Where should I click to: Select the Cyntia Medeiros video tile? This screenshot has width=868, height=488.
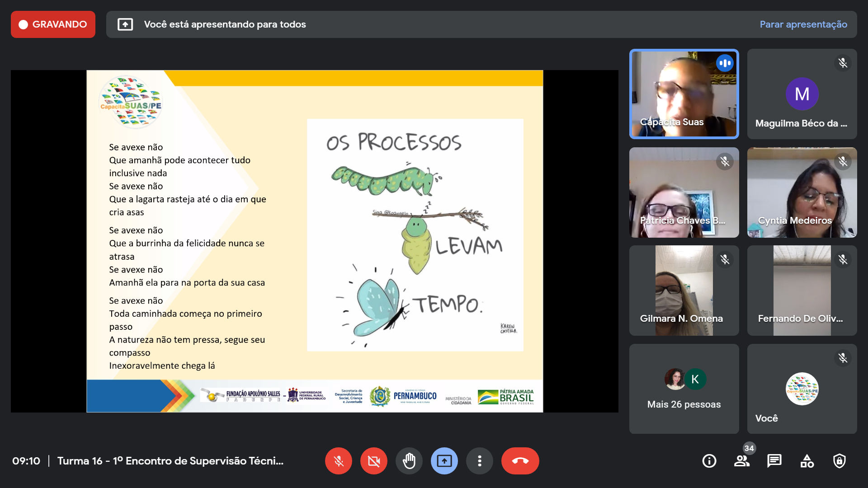point(802,192)
